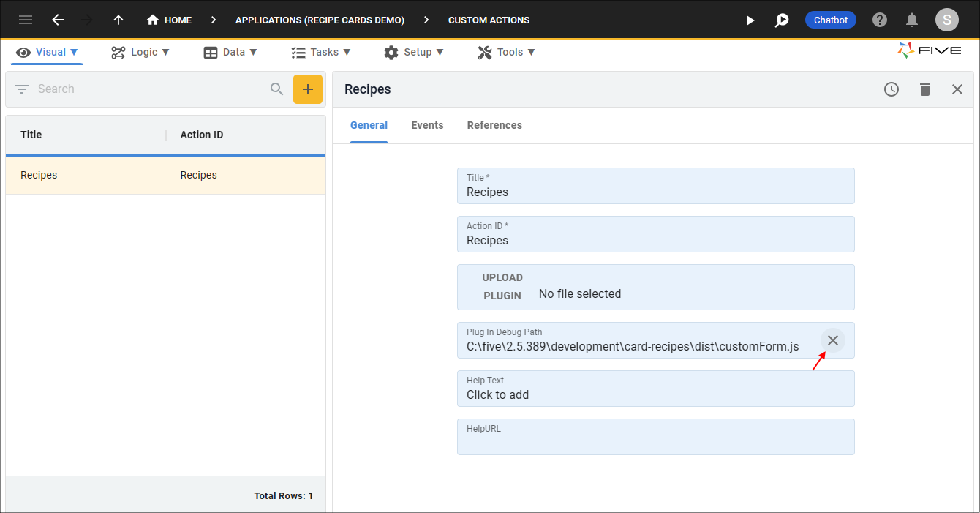Click the Total Rows: 1 footer text

click(x=283, y=496)
